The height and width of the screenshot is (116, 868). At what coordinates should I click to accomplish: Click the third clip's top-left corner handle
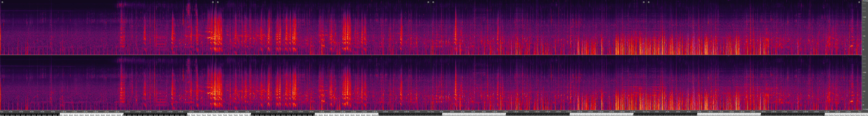(x=433, y=2)
